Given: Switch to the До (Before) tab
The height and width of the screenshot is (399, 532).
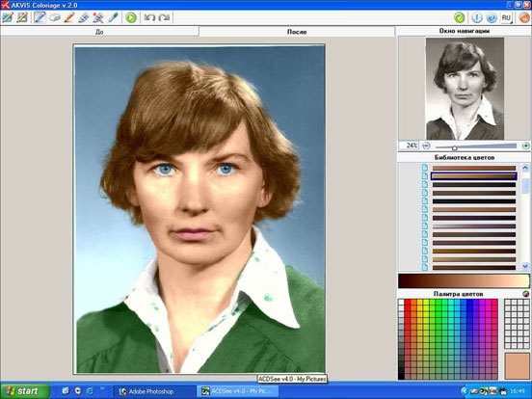Looking at the screenshot, I should point(99,32).
